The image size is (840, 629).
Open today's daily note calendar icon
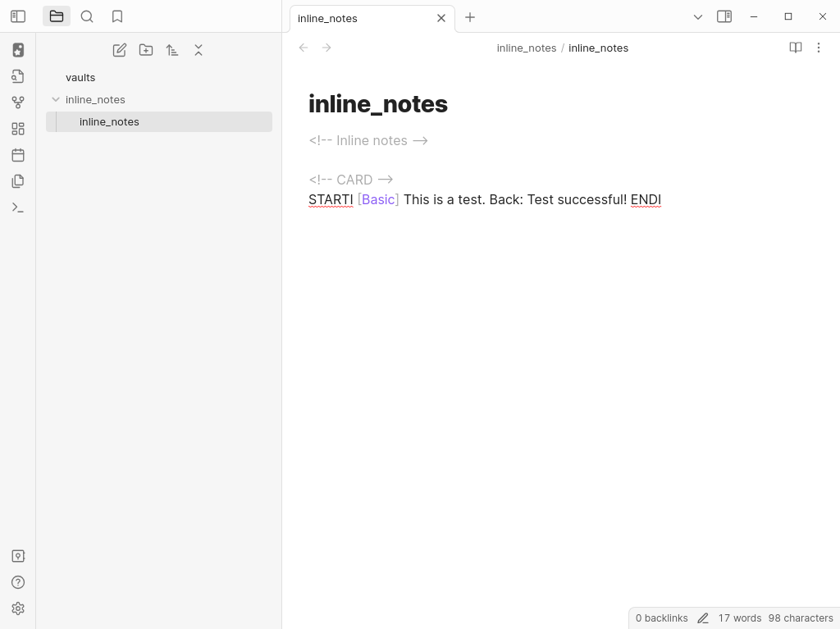coord(18,155)
